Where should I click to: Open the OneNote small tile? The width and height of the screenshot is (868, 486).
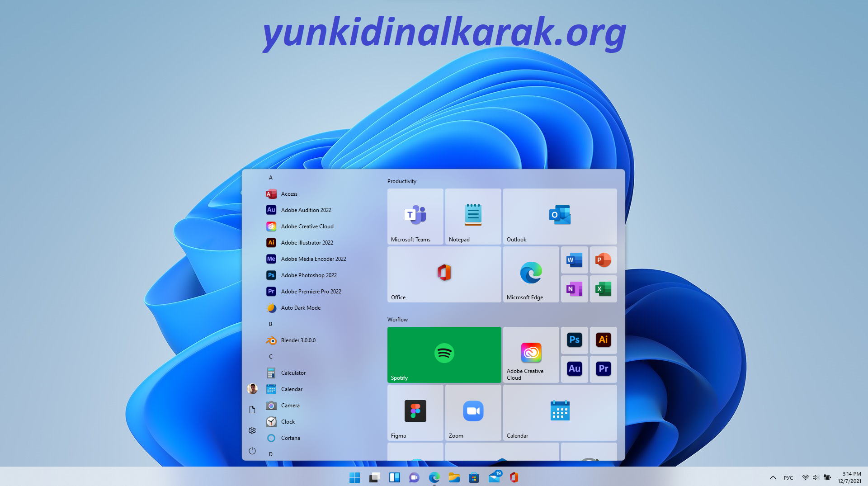click(x=574, y=289)
